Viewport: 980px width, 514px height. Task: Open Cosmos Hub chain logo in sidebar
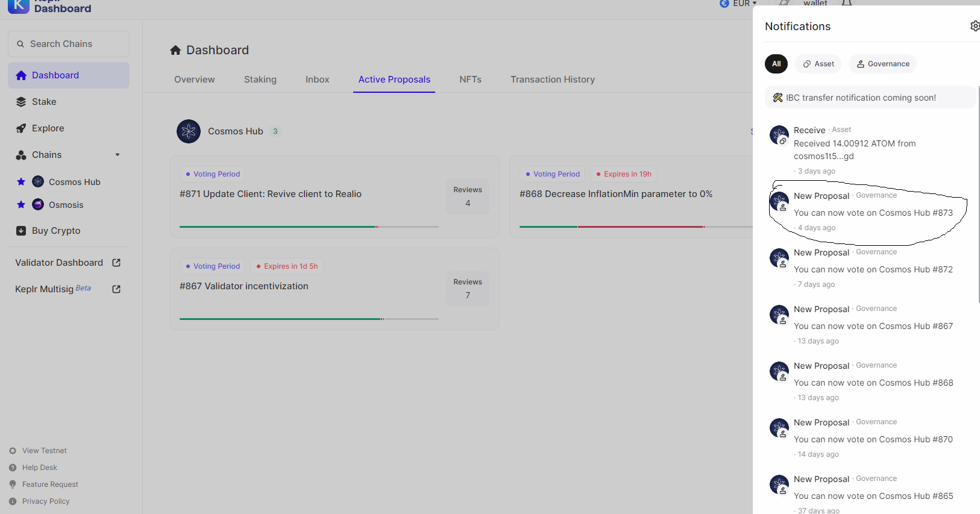tap(38, 181)
